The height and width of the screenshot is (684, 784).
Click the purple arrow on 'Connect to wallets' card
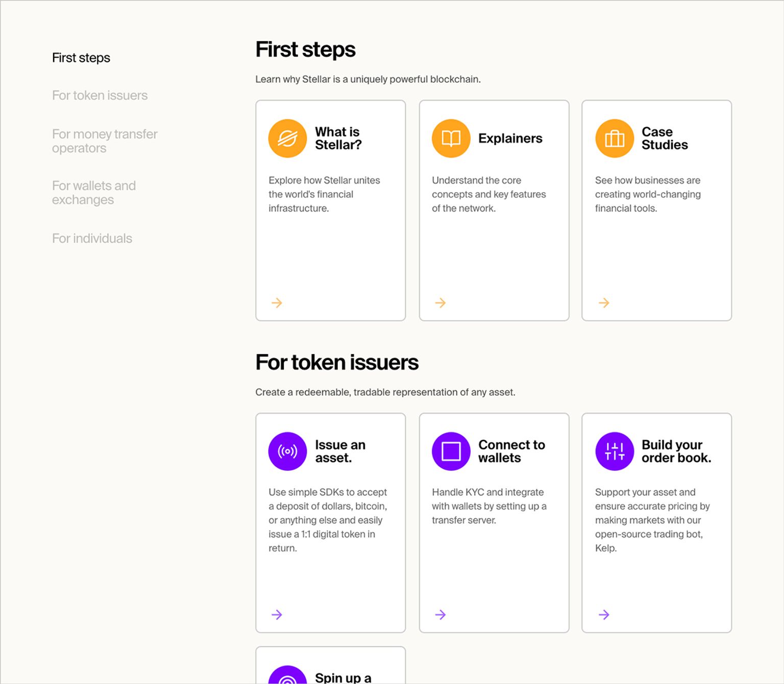coord(440,615)
